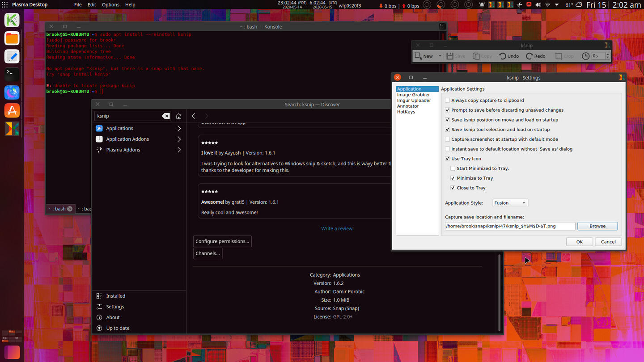
Task: Toggle the Close to Tray checkbox
Action: pos(453,188)
